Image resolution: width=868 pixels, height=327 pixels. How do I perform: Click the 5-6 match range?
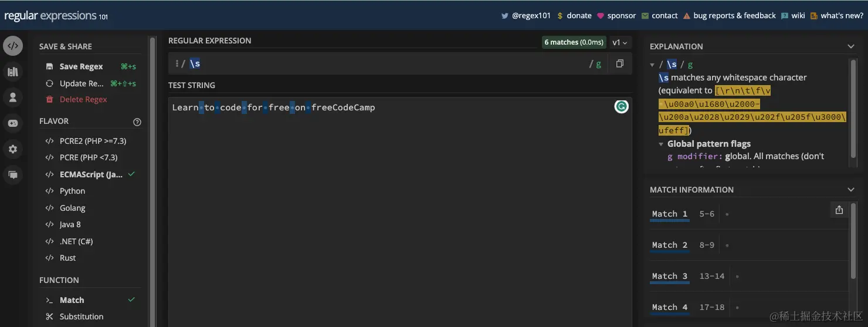pos(707,214)
